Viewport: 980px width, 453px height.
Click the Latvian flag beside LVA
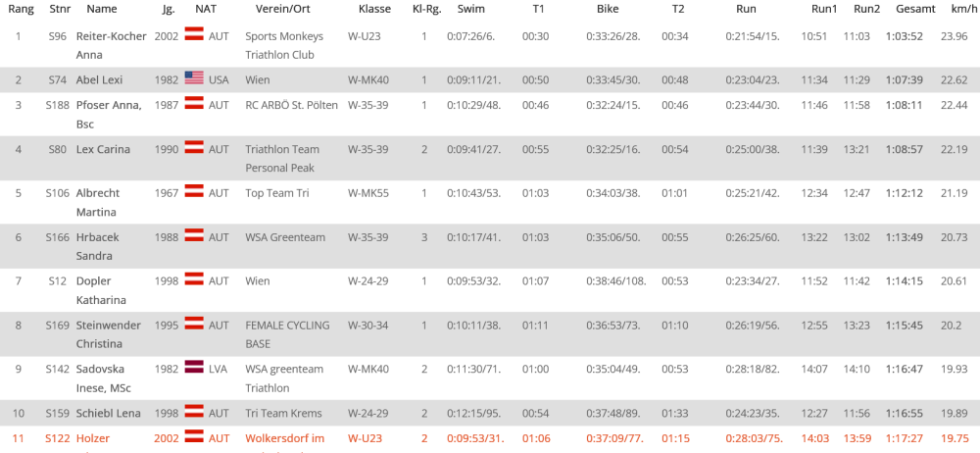(194, 368)
